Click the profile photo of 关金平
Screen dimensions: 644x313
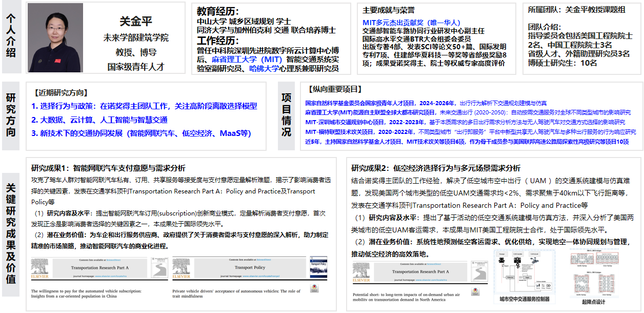55,37
